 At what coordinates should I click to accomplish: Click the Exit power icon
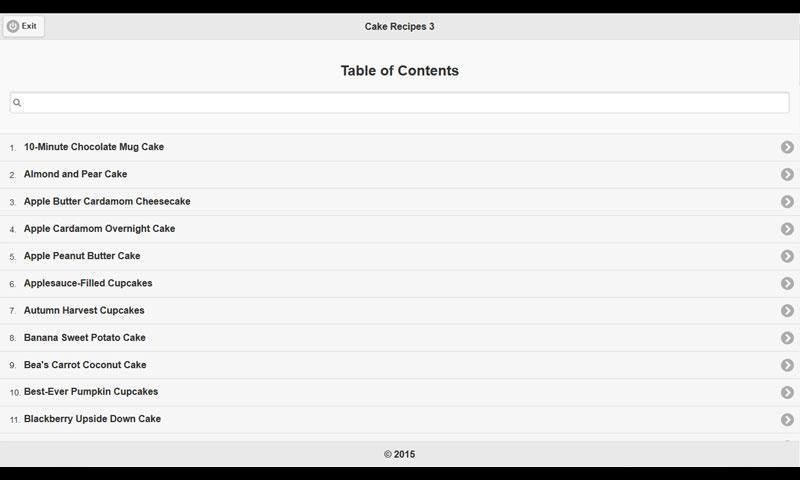[x=13, y=26]
